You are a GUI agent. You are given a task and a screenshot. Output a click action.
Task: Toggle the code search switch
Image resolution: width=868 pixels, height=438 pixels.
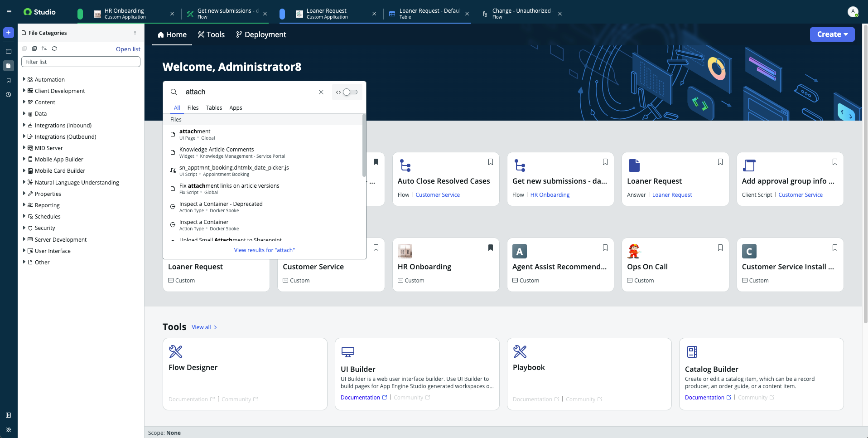pos(350,92)
